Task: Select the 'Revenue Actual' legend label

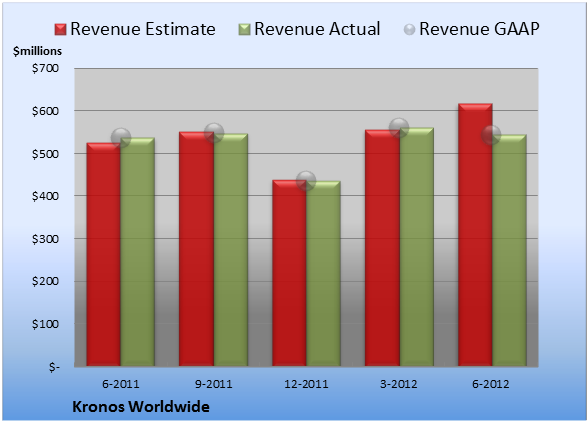Action: coord(317,29)
